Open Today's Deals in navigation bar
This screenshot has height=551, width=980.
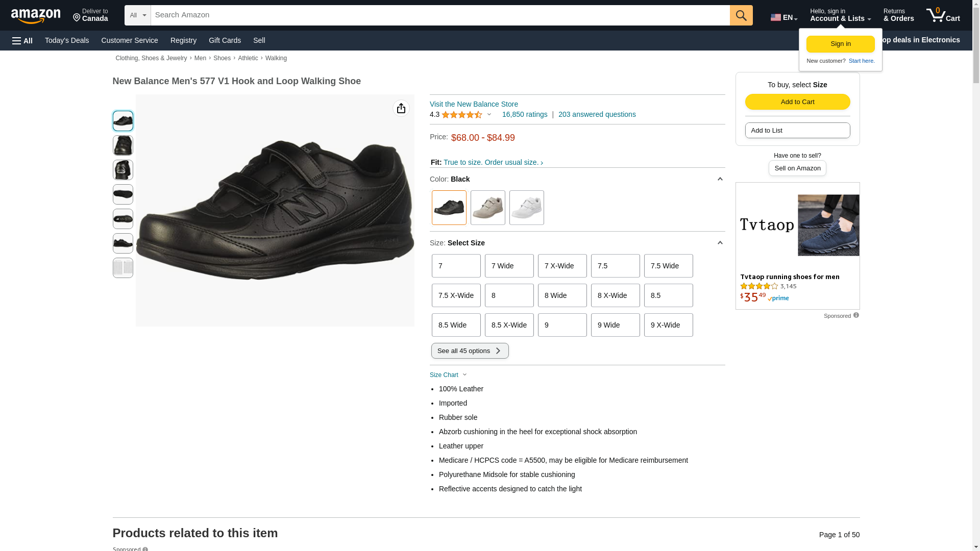pyautogui.click(x=67, y=40)
